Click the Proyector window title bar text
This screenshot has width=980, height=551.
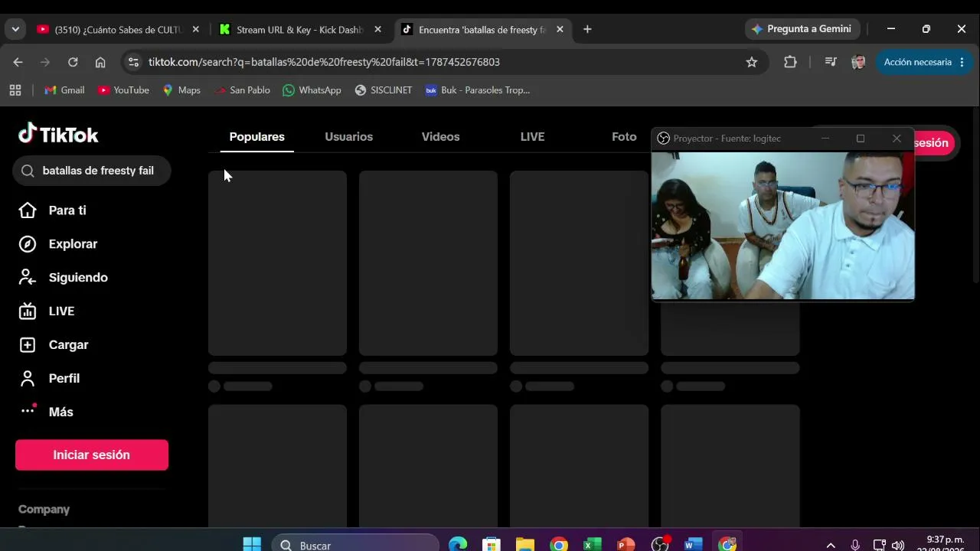click(x=727, y=139)
